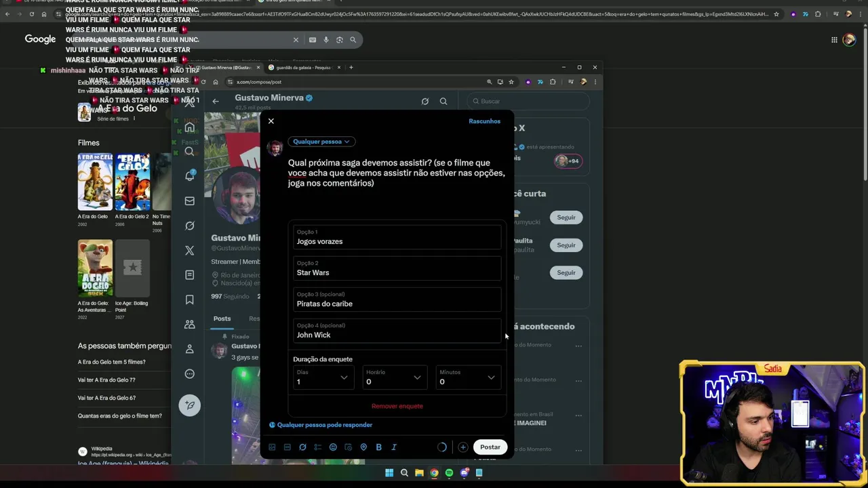Follow first suggested account with Seguir

(x=566, y=218)
